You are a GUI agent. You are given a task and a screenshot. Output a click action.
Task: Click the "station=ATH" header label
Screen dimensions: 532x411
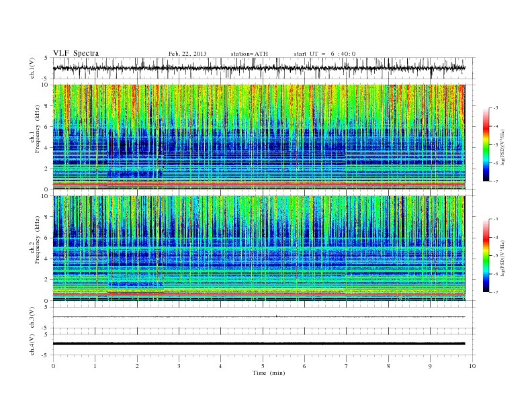(x=249, y=54)
